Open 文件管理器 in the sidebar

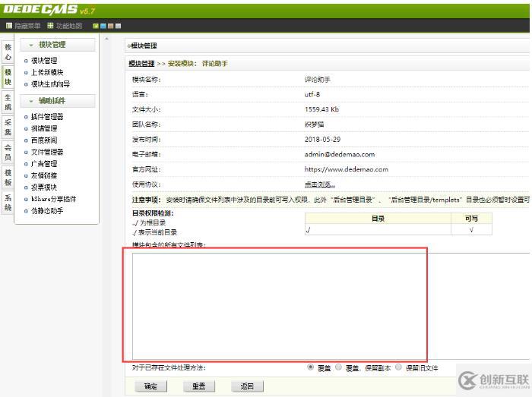(47, 152)
